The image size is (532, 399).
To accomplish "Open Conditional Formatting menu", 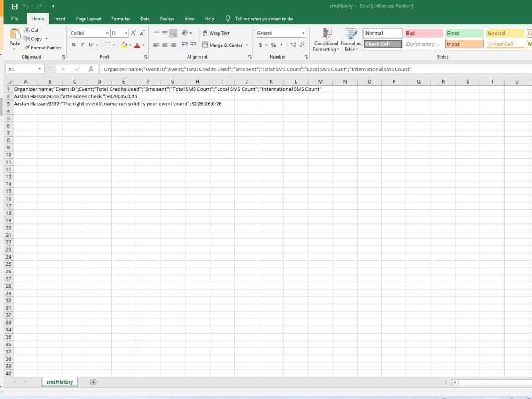I will coord(326,40).
